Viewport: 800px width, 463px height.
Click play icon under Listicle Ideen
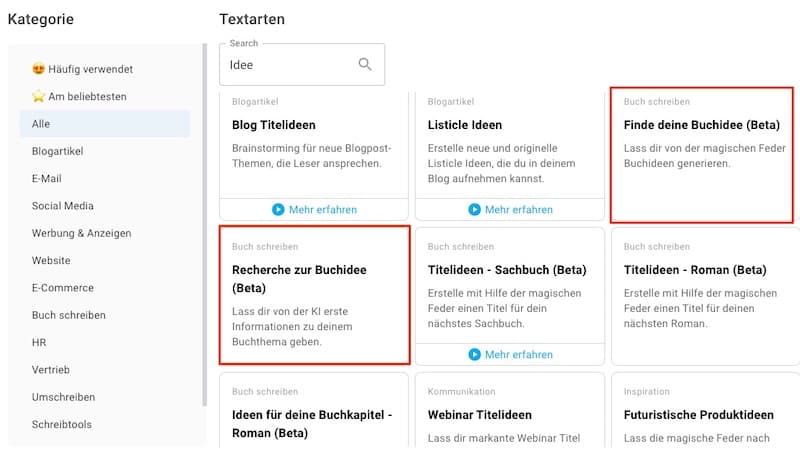click(474, 210)
